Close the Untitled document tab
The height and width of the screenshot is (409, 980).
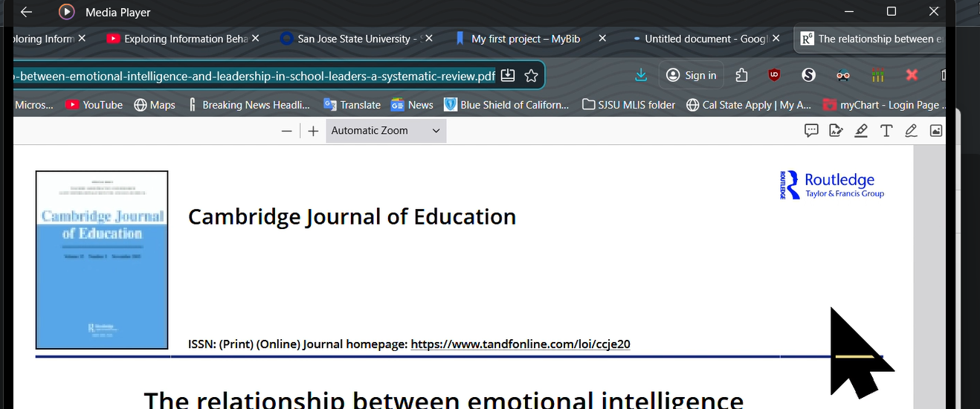[x=776, y=38]
